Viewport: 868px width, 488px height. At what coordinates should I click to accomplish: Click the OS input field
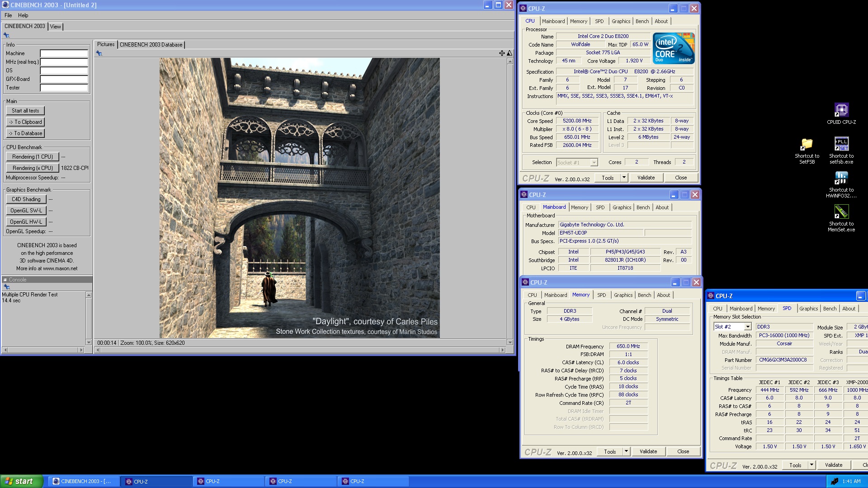coord(64,70)
